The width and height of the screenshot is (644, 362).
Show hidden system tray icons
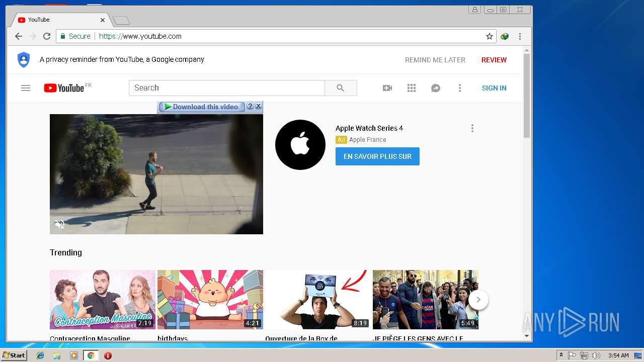[561, 355]
